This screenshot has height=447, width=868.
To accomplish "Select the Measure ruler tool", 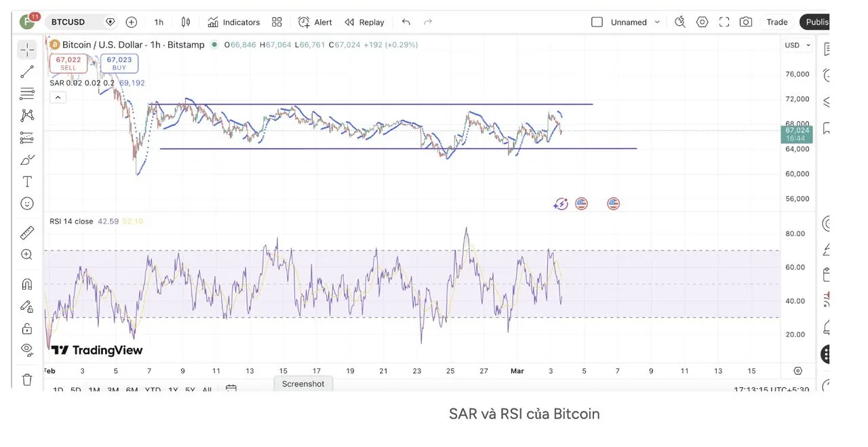I will (26, 232).
